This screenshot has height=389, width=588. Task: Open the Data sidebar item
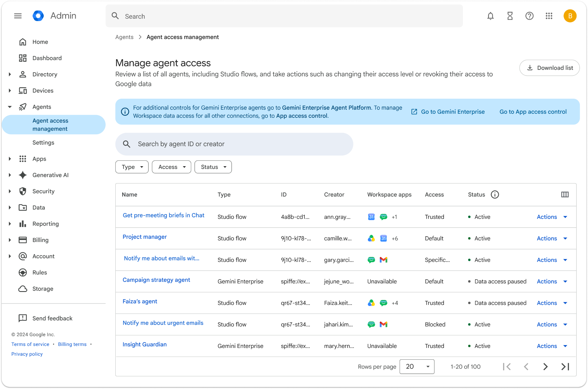(39, 208)
